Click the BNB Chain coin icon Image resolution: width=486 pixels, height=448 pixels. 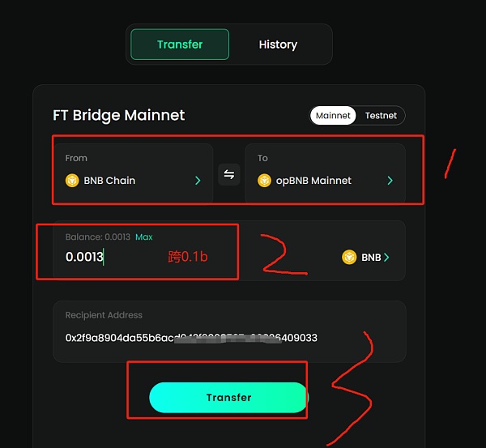point(72,181)
